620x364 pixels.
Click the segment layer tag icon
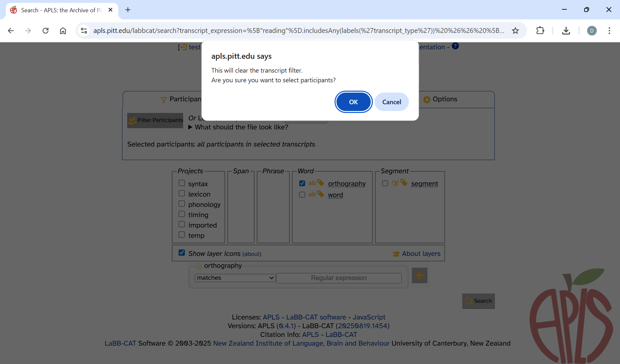[404, 183]
